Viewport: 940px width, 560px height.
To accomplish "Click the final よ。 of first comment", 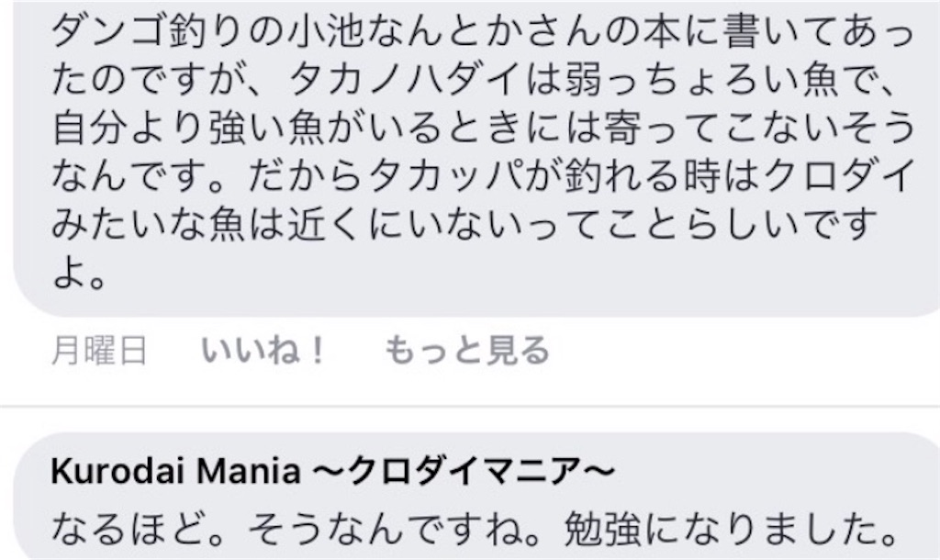I will pos(79,274).
